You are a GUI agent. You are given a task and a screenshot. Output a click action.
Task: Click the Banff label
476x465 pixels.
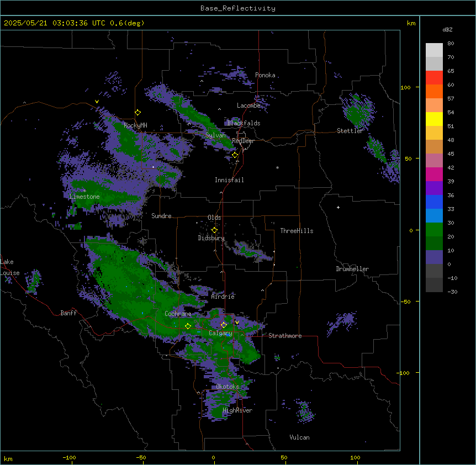(68, 313)
